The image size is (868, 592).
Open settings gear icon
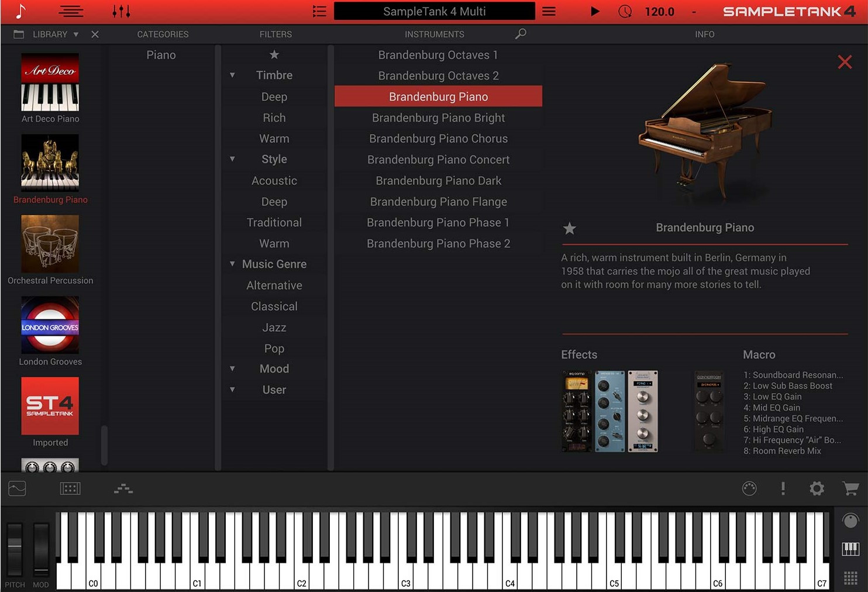(x=817, y=488)
